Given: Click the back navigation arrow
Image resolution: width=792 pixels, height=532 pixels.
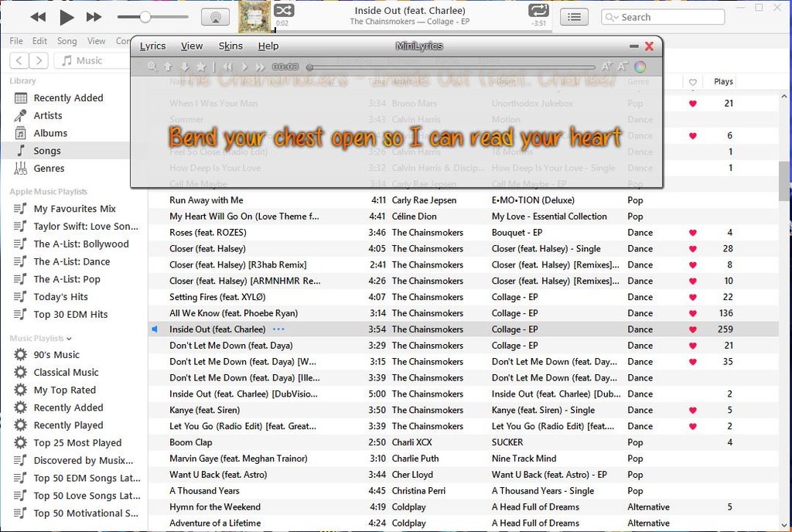Looking at the screenshot, I should pos(19,60).
